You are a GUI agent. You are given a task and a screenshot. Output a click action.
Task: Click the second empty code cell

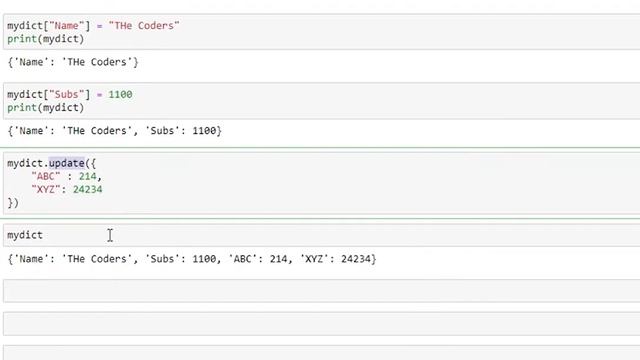coord(322,324)
